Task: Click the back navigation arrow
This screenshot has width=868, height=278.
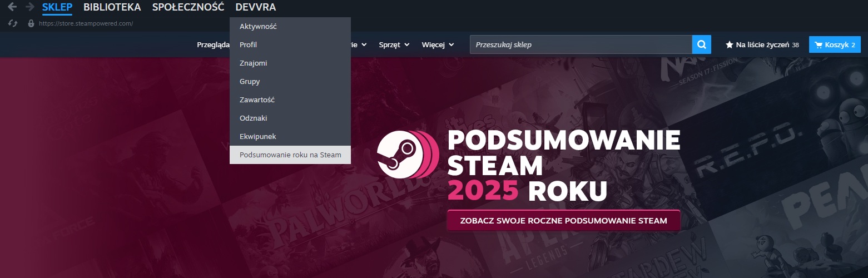Action: coord(12,7)
